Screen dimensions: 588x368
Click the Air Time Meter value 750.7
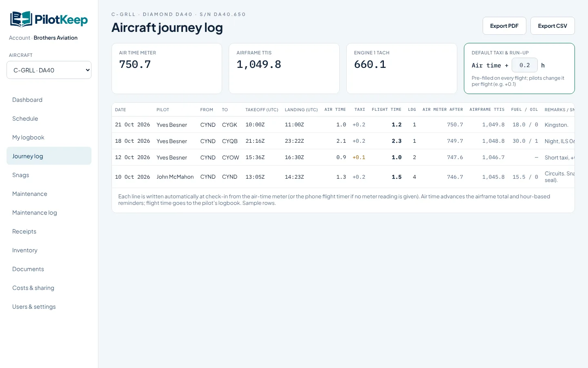click(135, 65)
